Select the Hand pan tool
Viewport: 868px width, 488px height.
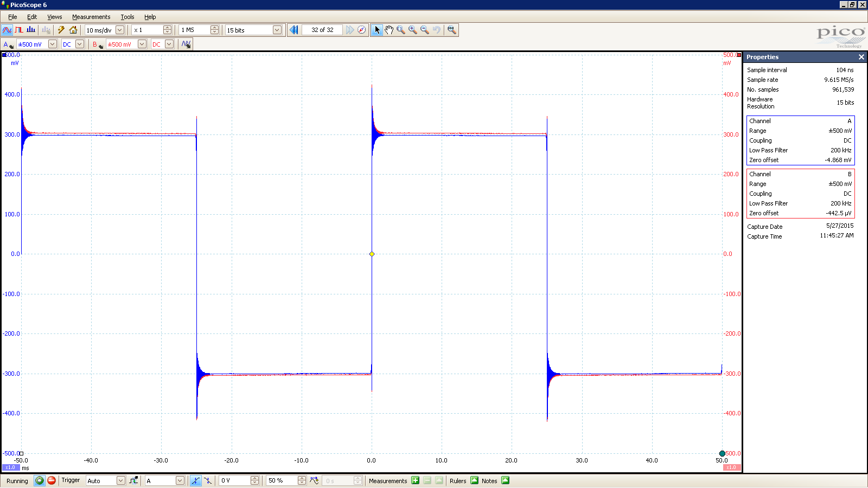pos(389,30)
